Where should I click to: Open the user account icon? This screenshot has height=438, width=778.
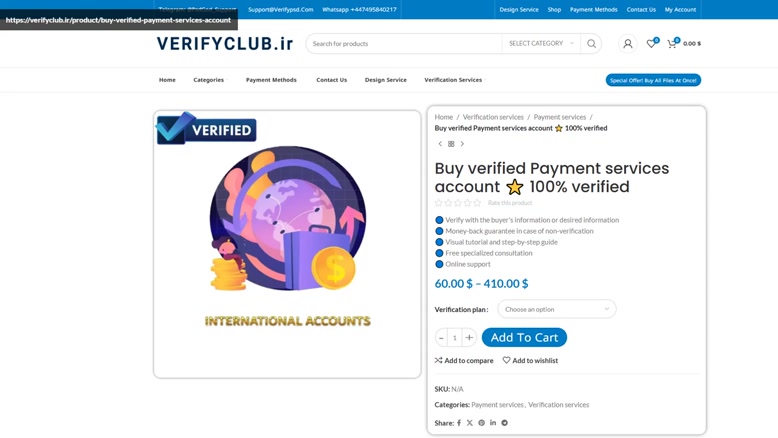[x=628, y=44]
